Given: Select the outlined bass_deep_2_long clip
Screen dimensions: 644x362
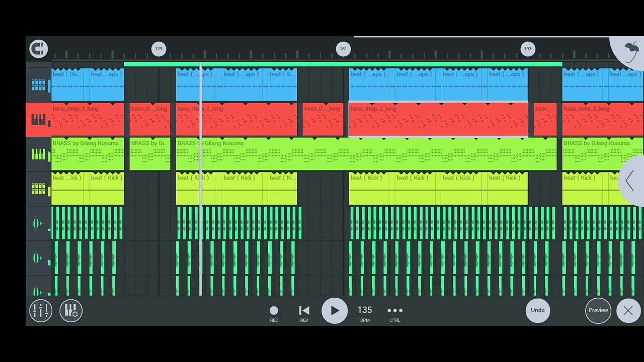Looking at the screenshot, I should pyautogui.click(x=438, y=120).
